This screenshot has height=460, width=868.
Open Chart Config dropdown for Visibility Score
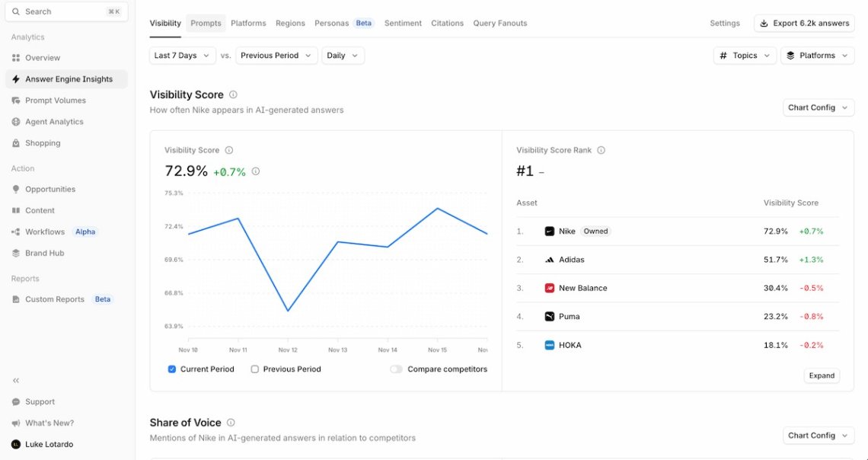point(819,107)
